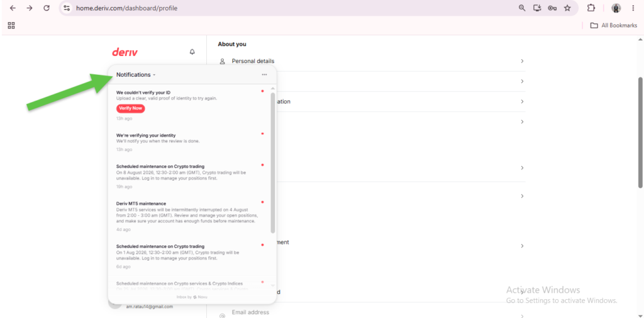Expand Personal details chevron
Image resolution: width=644 pixels, height=318 pixels.
pyautogui.click(x=522, y=61)
